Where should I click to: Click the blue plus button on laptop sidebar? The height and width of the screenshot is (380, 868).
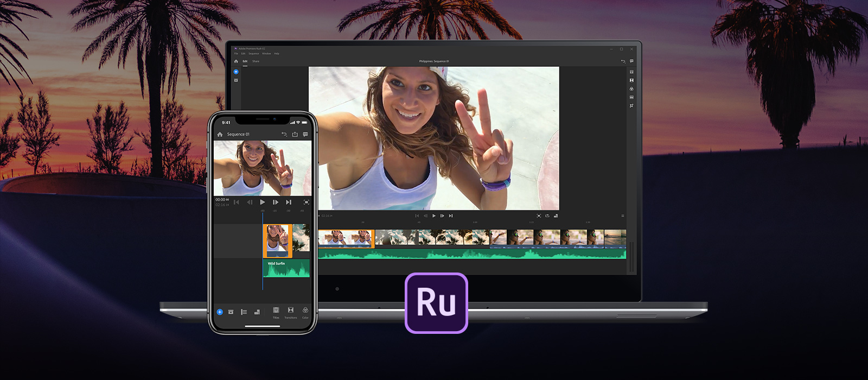tap(236, 72)
